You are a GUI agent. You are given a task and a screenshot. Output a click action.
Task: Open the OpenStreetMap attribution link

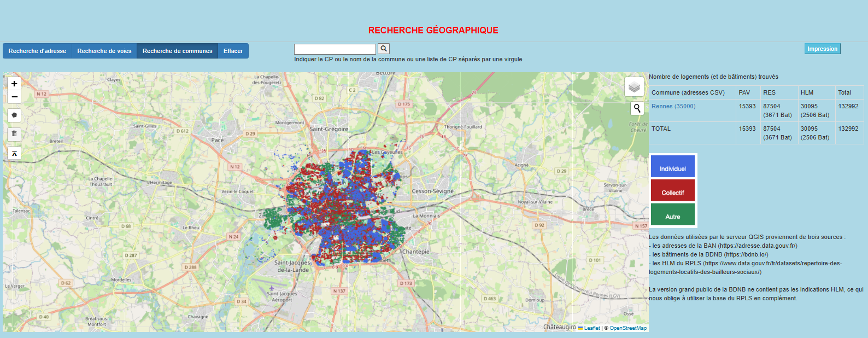[628, 328]
